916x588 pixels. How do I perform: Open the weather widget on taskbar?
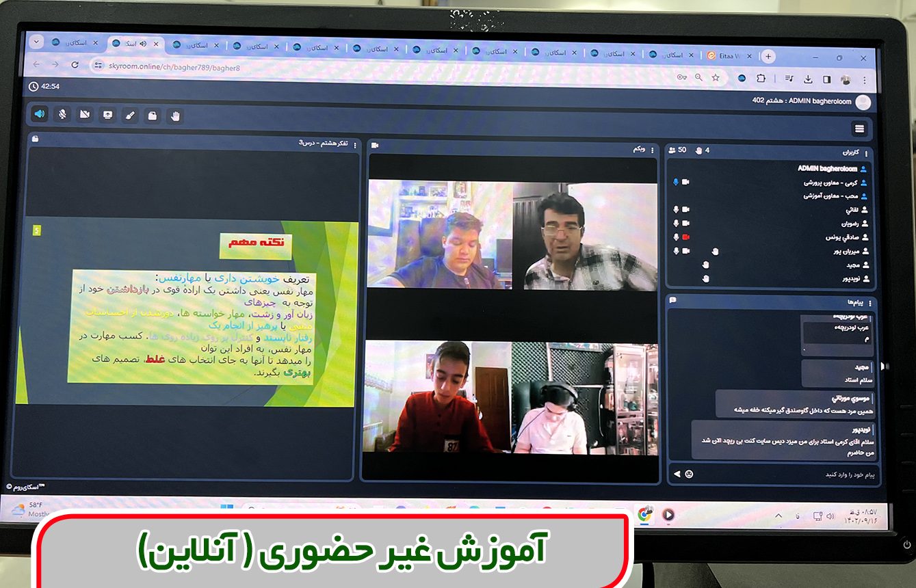click(x=29, y=509)
